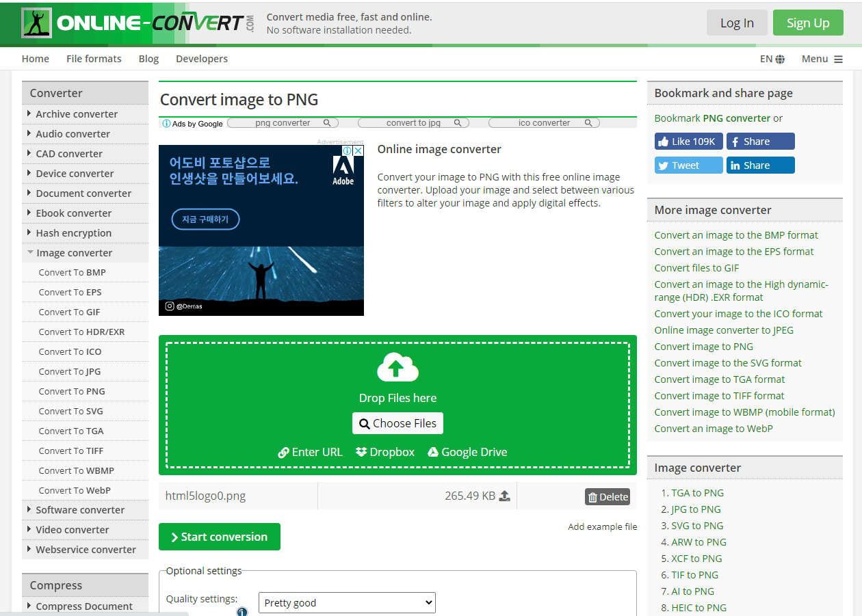Click the upload icon next to 265.49 KB

(505, 496)
